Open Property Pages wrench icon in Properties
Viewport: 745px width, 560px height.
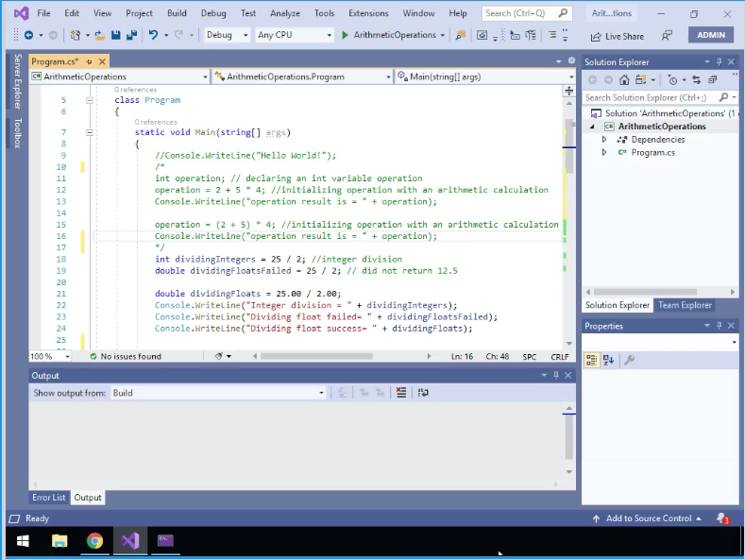pos(630,360)
